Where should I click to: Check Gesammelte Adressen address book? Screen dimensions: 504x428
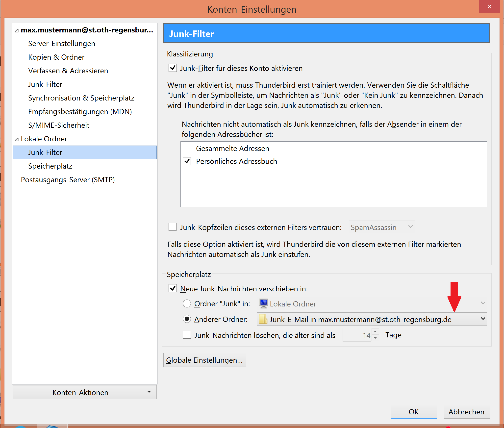point(187,148)
